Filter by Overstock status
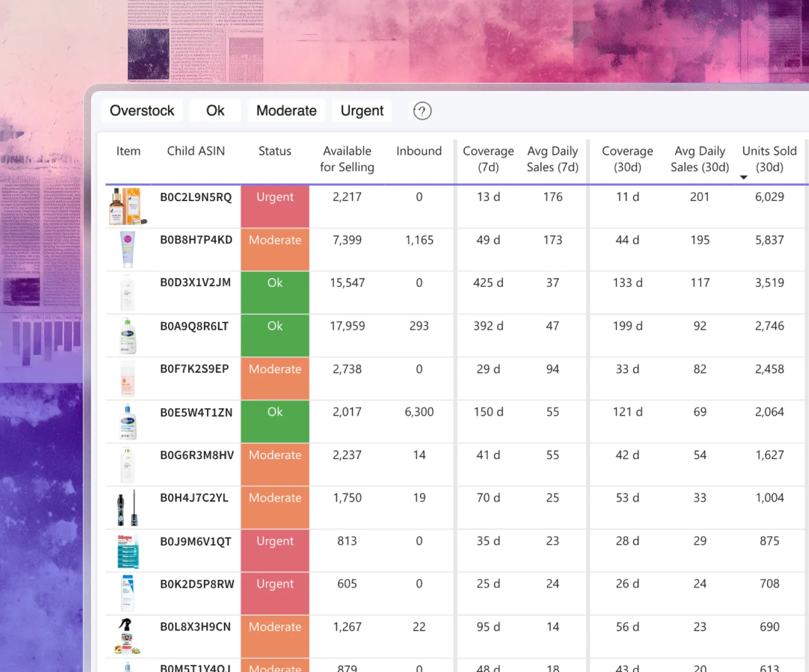This screenshot has height=672, width=809. [x=142, y=111]
